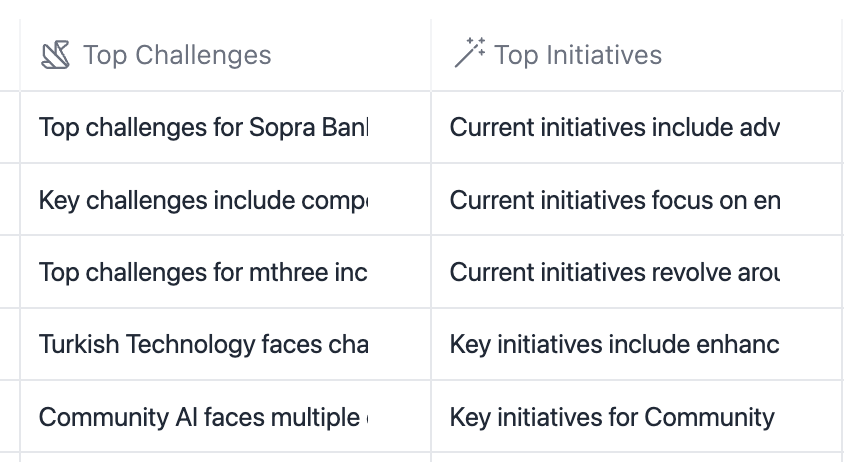Viewport: 844px width, 462px height.
Task: Click the narrow header cell left of Top Challenges
Action: point(9,55)
